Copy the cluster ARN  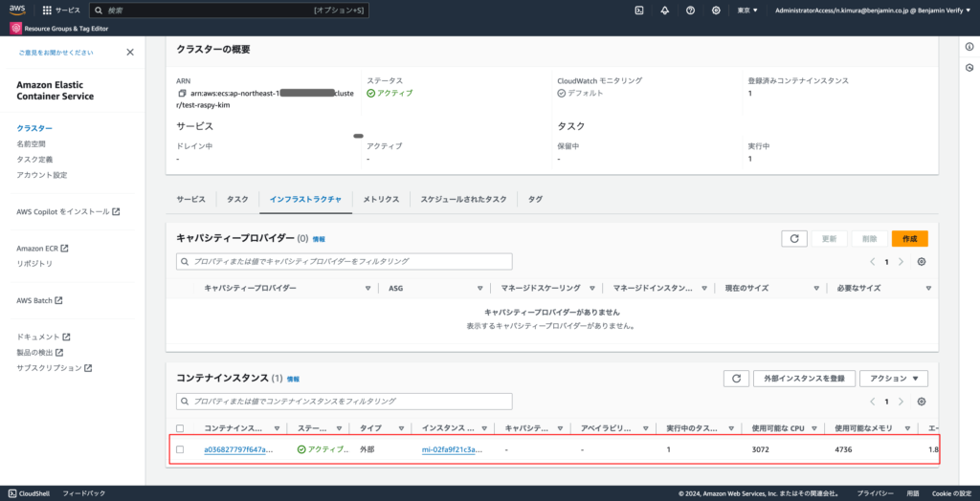(182, 93)
